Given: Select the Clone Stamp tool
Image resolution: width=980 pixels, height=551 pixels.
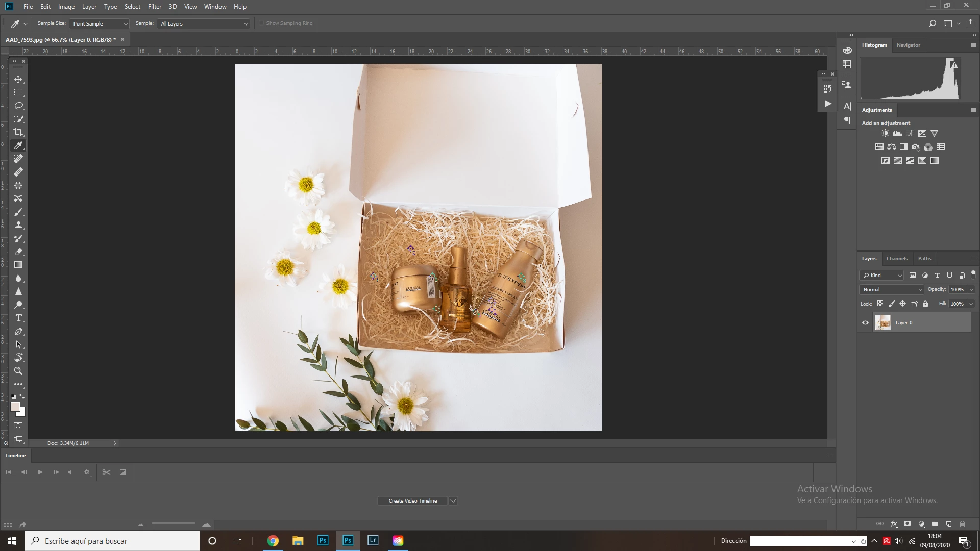Looking at the screenshot, I should 18,226.
